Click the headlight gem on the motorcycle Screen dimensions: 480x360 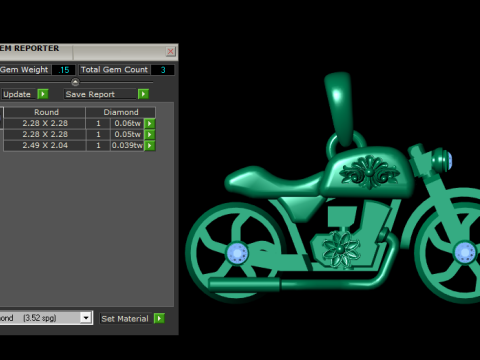449,161
